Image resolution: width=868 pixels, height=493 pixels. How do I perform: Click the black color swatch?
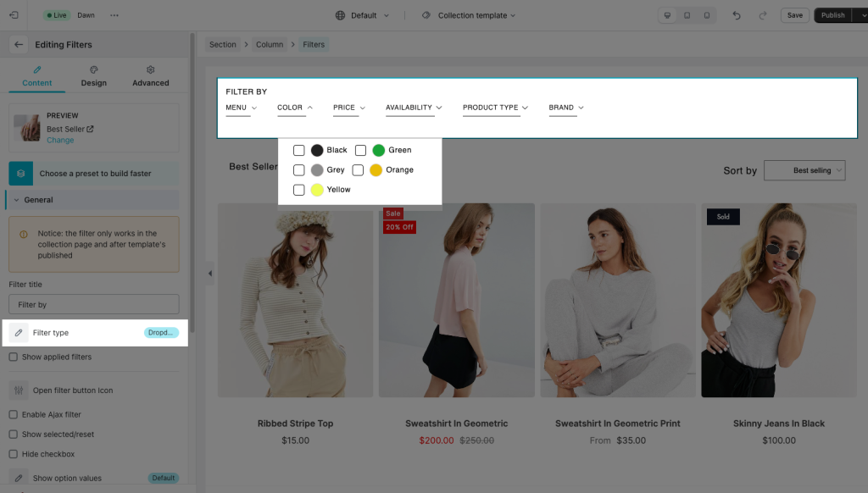click(317, 150)
